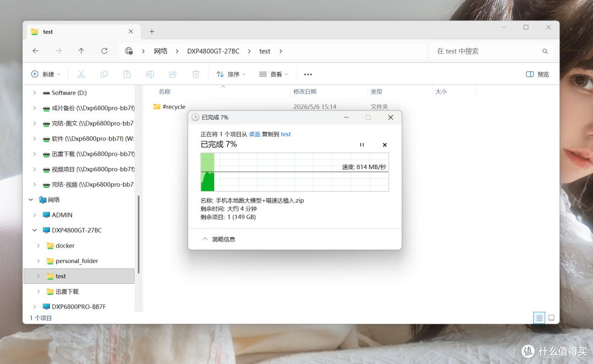The height and width of the screenshot is (364, 593).
Task: Click the network globe icon in address bar
Action: [129, 51]
